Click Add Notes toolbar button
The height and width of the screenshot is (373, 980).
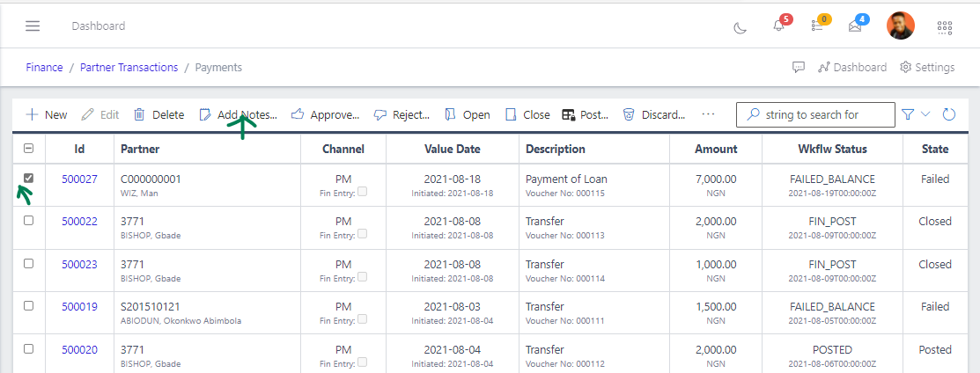[x=238, y=115]
